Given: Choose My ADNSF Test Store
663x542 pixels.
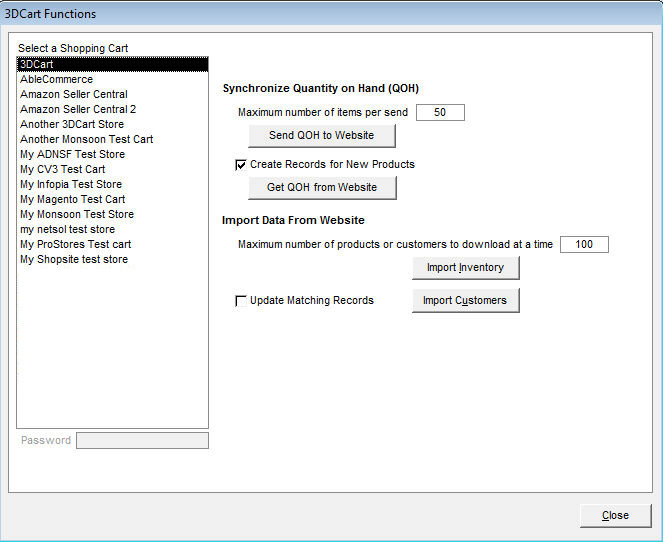Looking at the screenshot, I should 112,154.
